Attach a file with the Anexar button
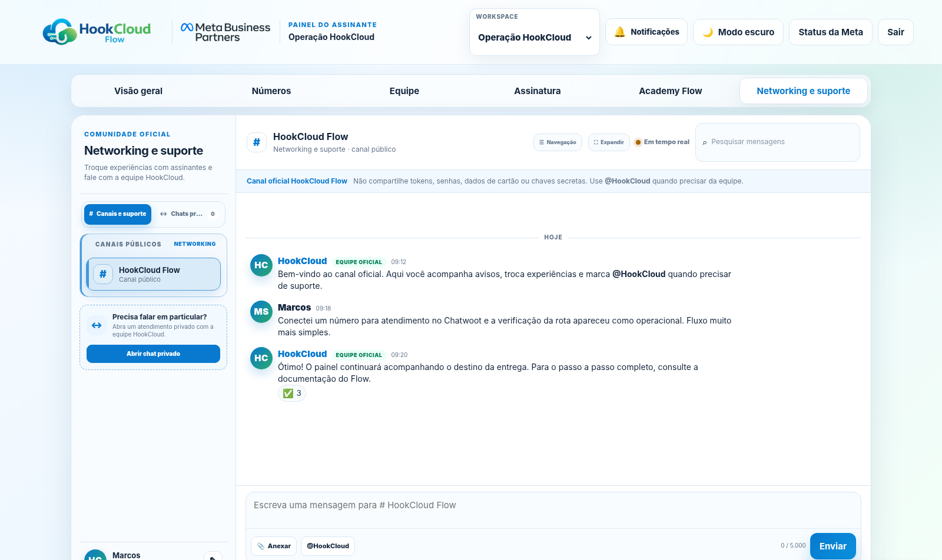 click(x=274, y=546)
